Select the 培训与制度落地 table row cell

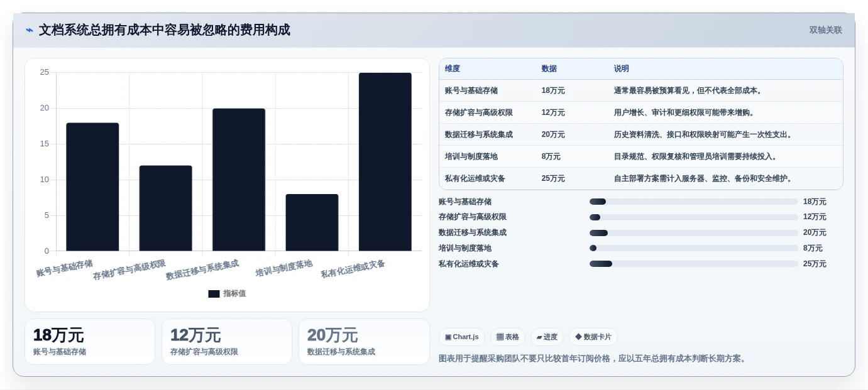tap(471, 156)
